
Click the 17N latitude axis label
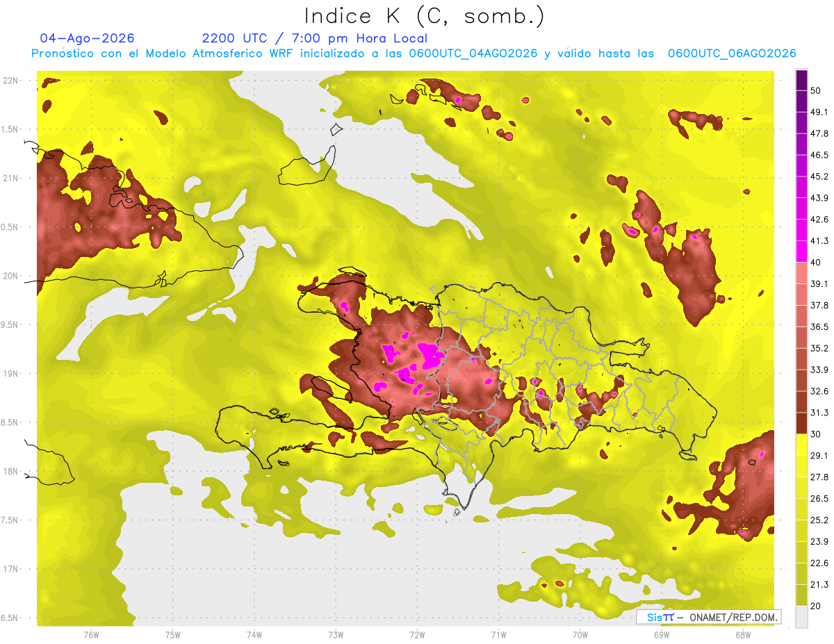[11, 569]
